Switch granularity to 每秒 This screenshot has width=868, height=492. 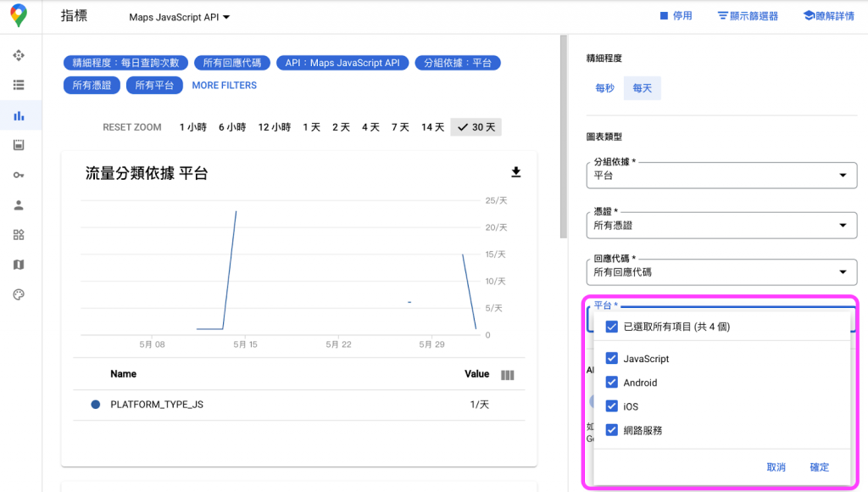604,88
